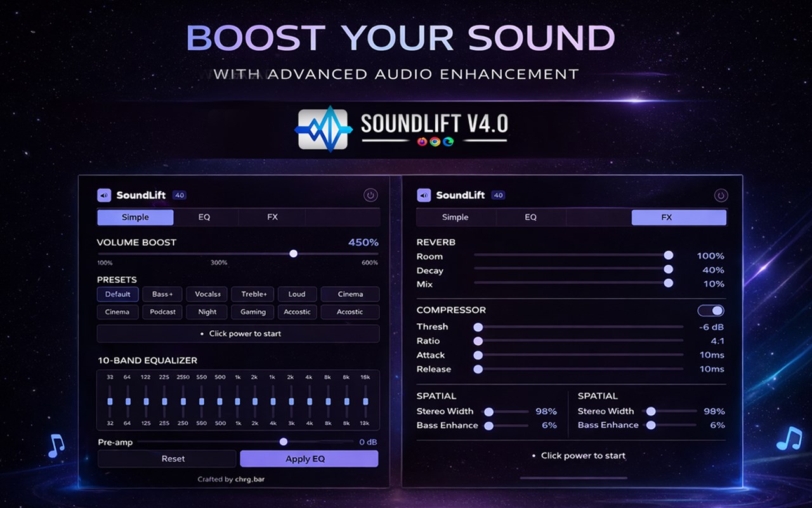Click the 450% volume boost value
Screen dimensions: 812x508
point(363,243)
